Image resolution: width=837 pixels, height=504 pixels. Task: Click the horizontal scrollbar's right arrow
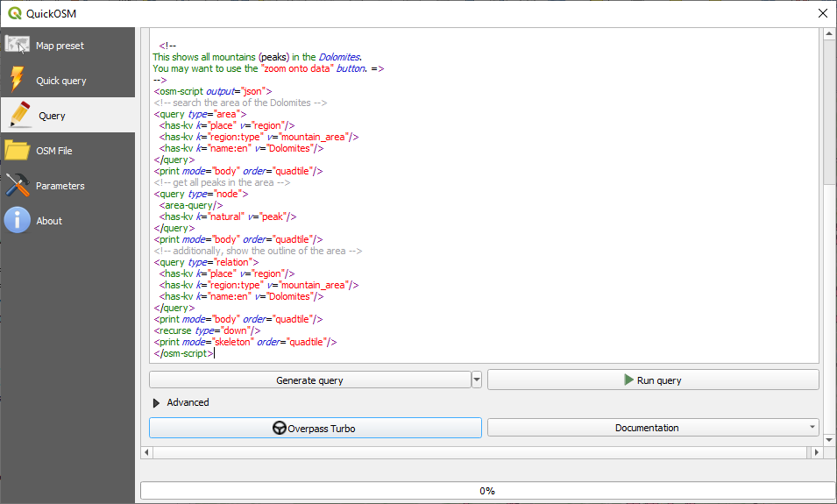point(816,452)
